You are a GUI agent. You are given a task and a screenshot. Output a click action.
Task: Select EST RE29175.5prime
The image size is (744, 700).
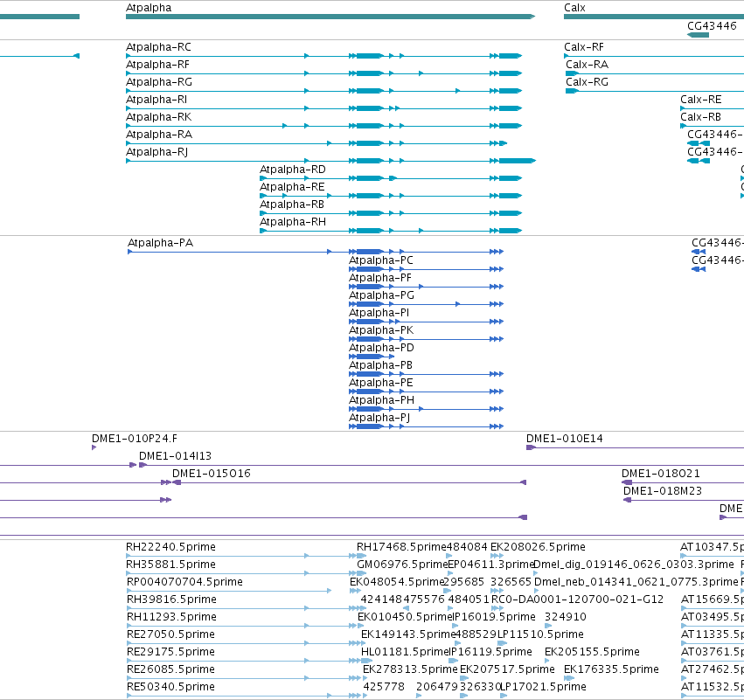point(170,652)
